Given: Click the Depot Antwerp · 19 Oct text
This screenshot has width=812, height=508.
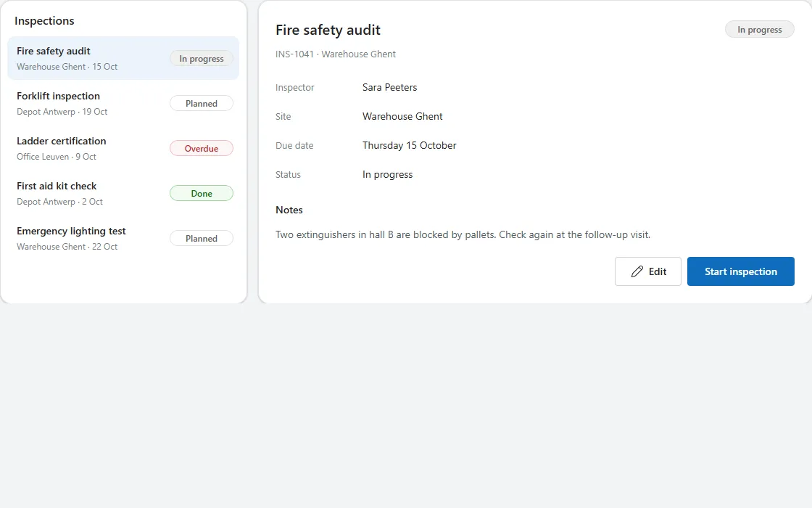Looking at the screenshot, I should tap(62, 112).
